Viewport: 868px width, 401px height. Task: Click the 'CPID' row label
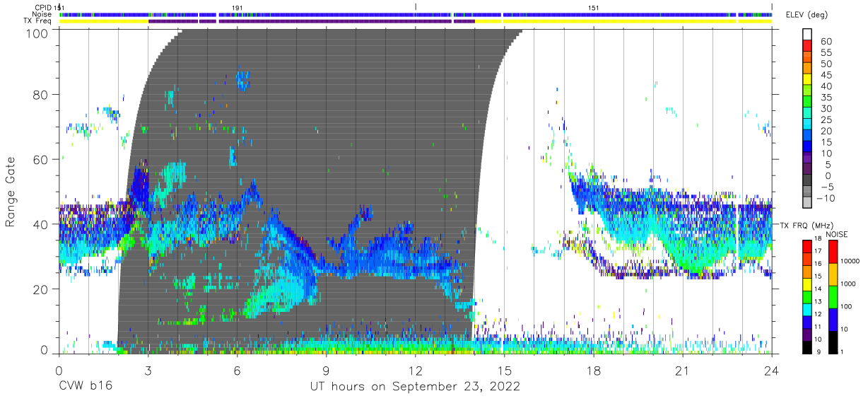point(44,7)
